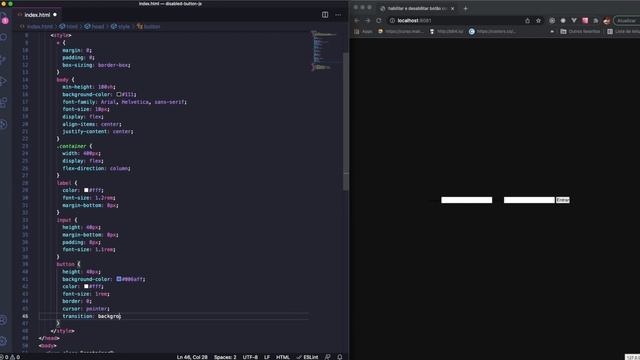Screen dimensions: 640x360
Task: Show hidden bookmarks overflow chevron
Action: pos(552,31)
